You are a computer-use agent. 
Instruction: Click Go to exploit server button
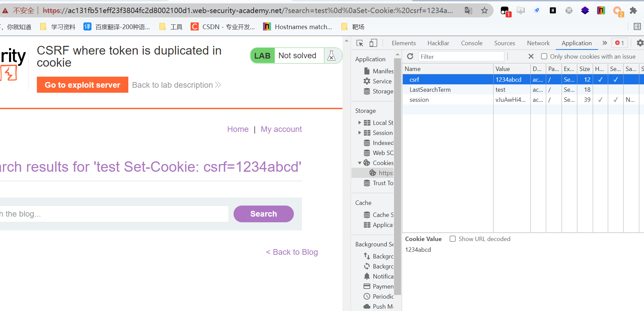point(82,85)
